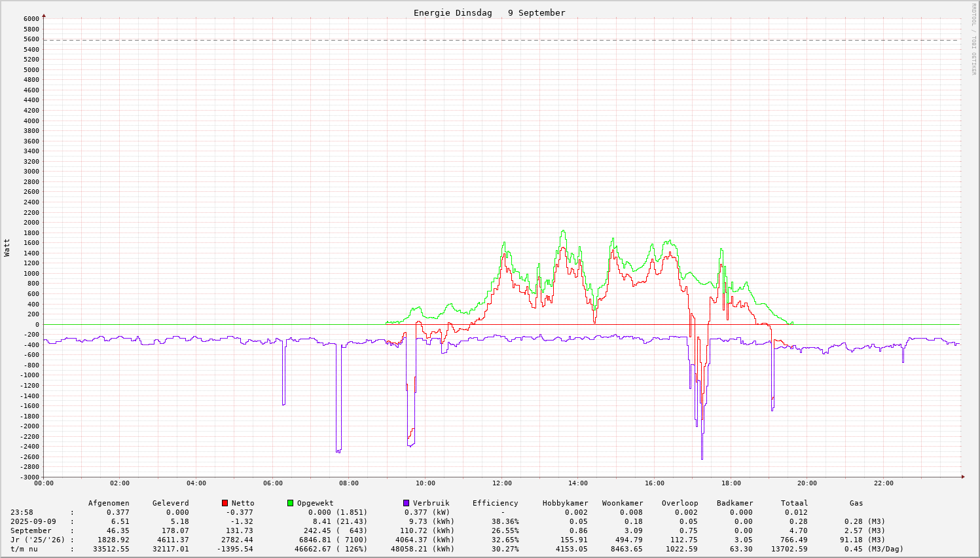Click the 5600 y-axis value label
The image size is (980, 558).
coord(31,39)
